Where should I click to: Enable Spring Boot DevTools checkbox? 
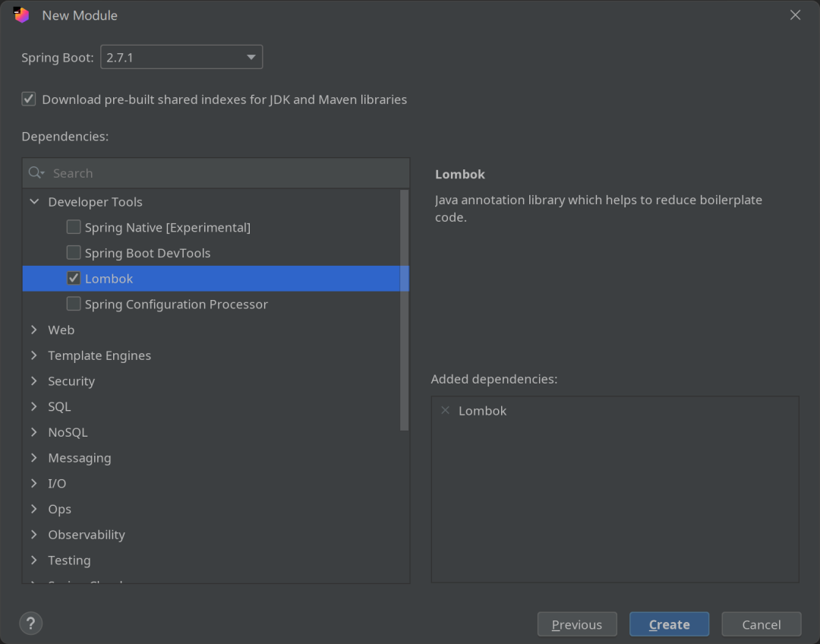coord(73,253)
